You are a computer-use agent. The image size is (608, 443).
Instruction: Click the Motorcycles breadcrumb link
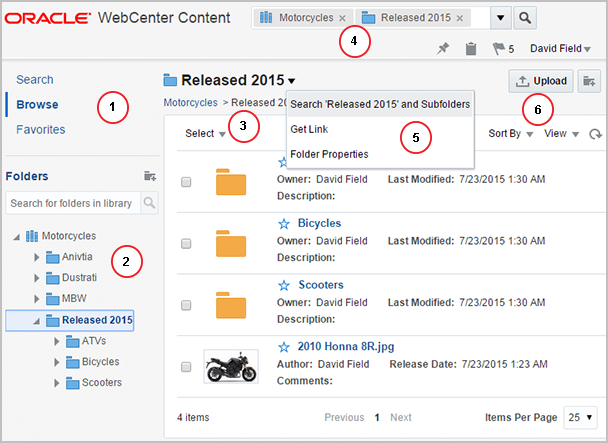[190, 102]
